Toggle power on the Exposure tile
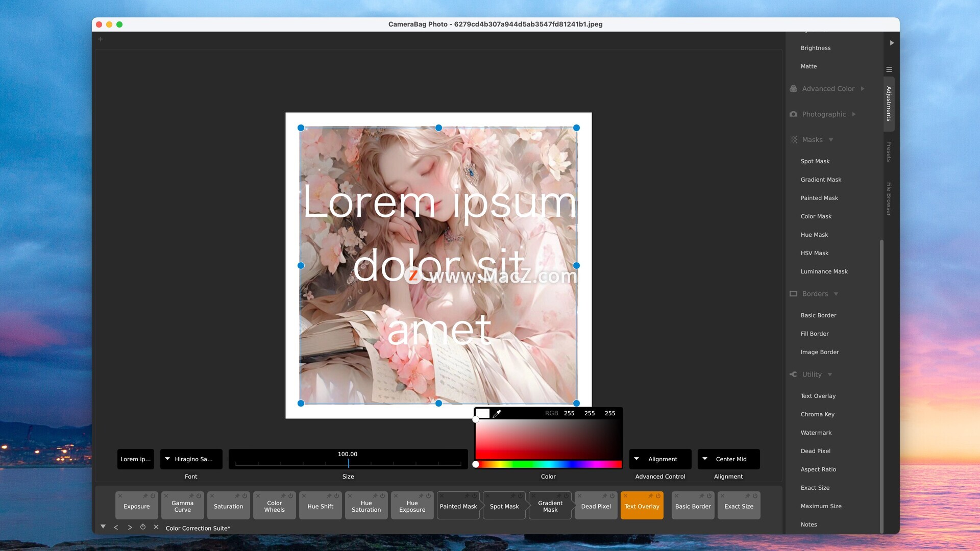Image resolution: width=980 pixels, height=551 pixels. click(x=153, y=496)
